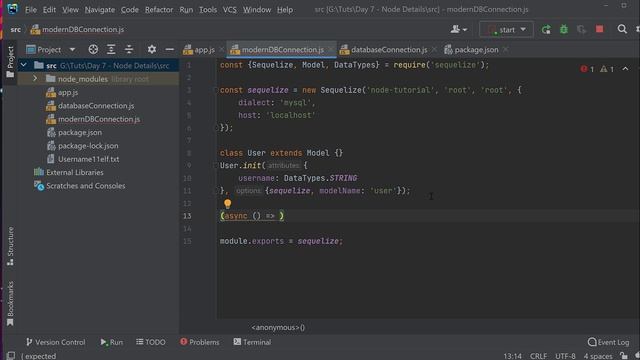Viewport: 640px width, 360px height.
Task: Open the Project view dropdown
Action: click(72, 49)
